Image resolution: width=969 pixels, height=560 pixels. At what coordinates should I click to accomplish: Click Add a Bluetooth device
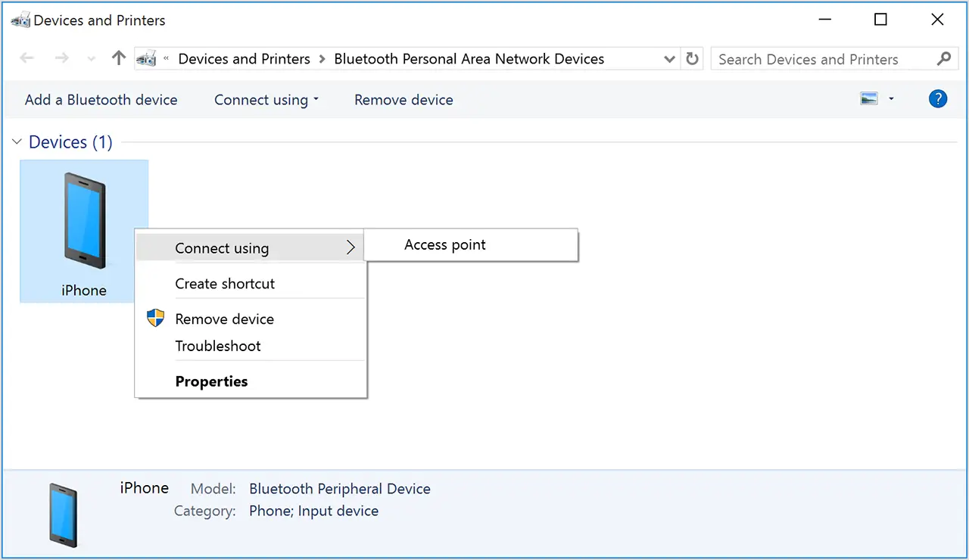101,99
